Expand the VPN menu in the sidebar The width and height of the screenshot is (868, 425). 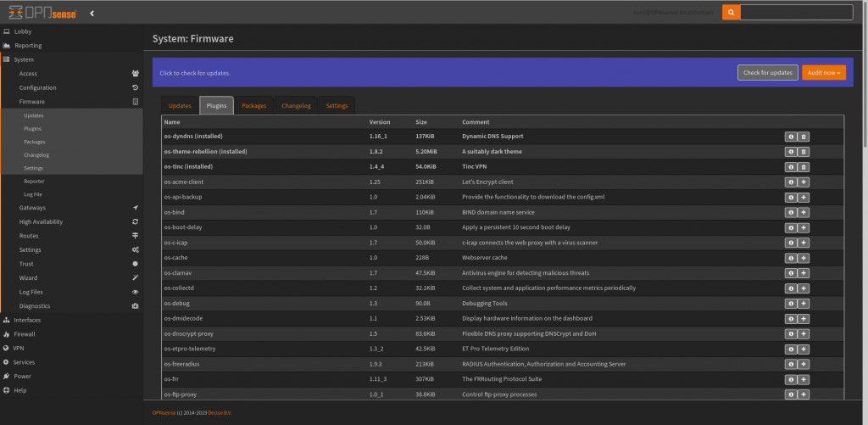(18, 348)
